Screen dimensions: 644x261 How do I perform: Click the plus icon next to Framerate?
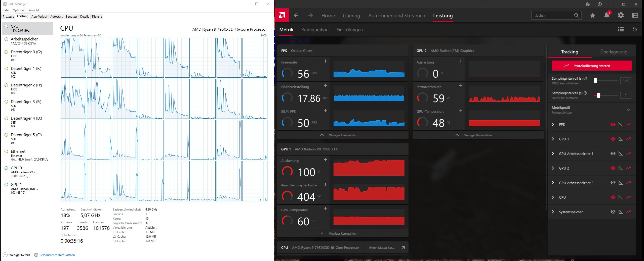coord(326,61)
